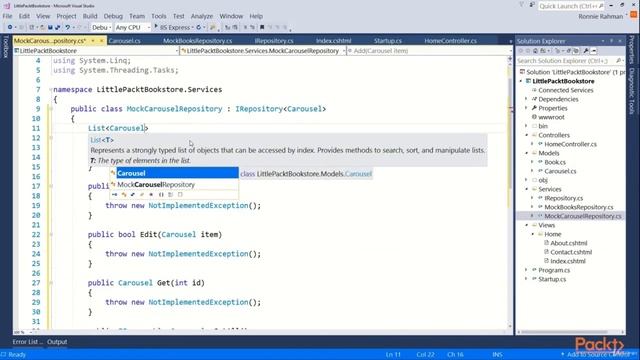
Task: Open the Solution Explorer Properties wrench icon
Action: pos(586,51)
